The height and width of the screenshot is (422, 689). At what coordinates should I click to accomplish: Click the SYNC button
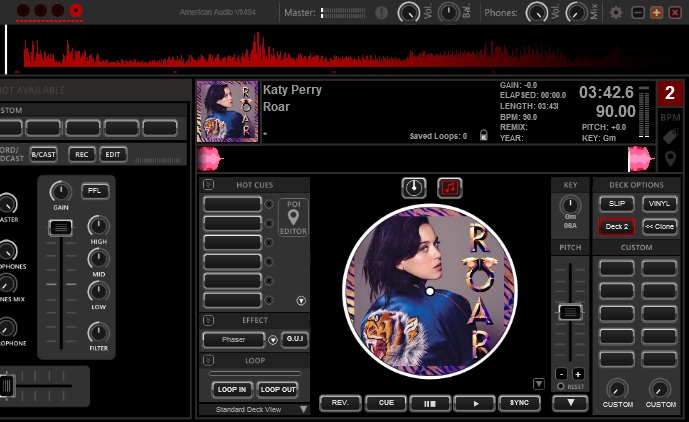pyautogui.click(x=519, y=403)
